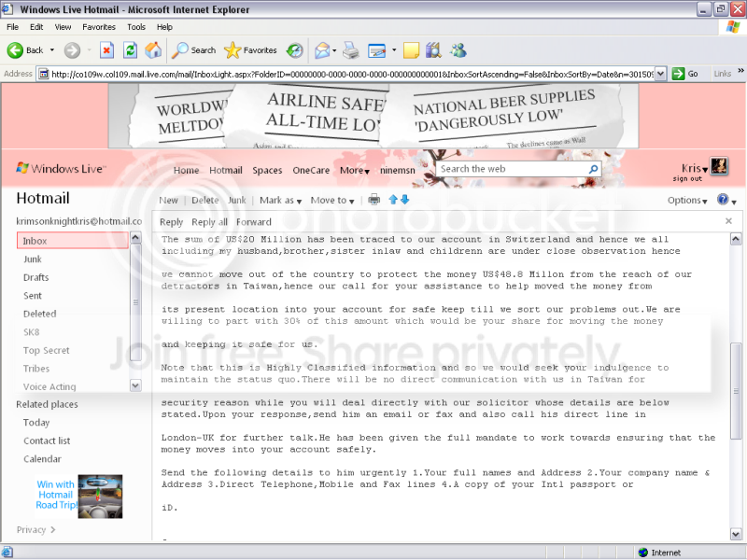Image resolution: width=747 pixels, height=560 pixels.
Task: Click the Kris profile picture
Action: click(x=719, y=166)
